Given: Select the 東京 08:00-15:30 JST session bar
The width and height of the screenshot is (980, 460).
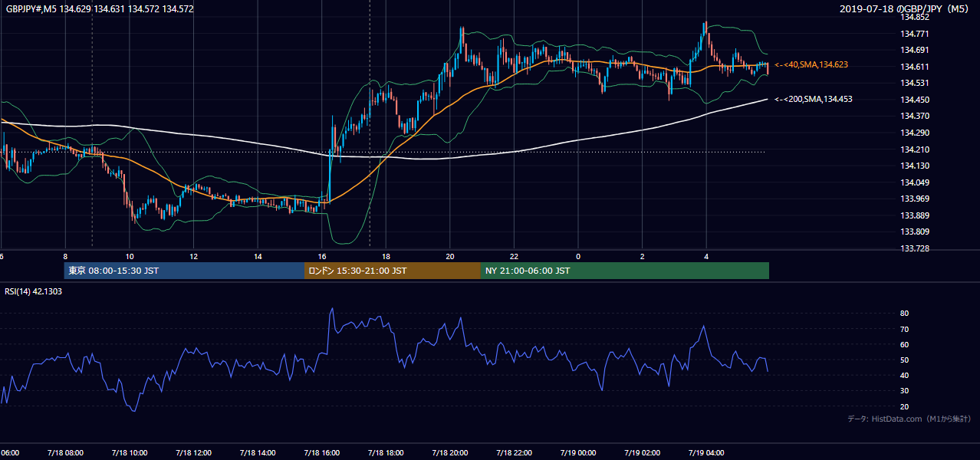Looking at the screenshot, I should coord(184,271).
